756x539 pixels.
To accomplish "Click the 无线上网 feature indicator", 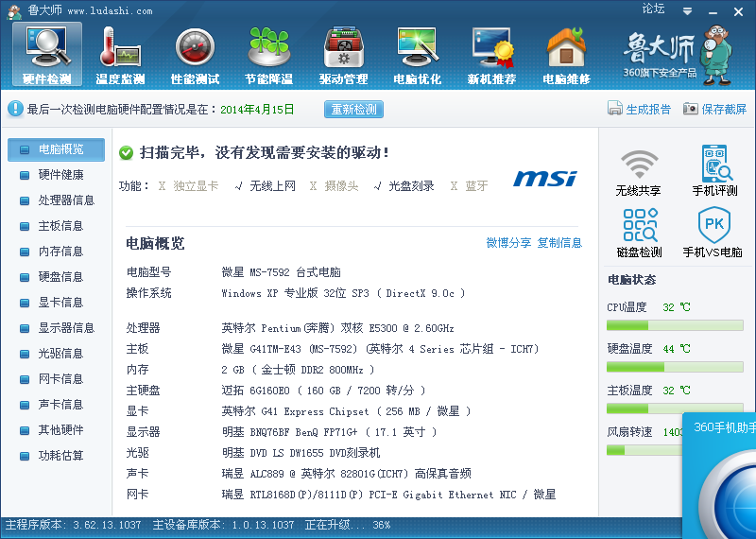I will [266, 185].
